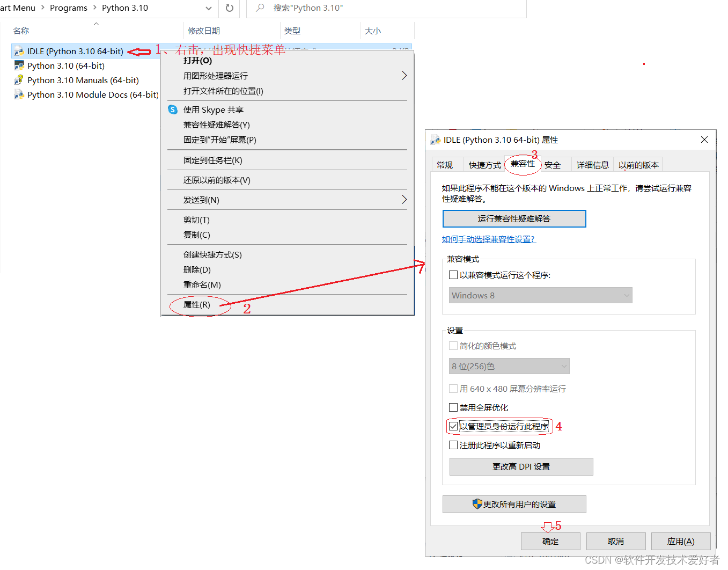Choose Properties (属性) from context menu
The height and width of the screenshot is (570, 728).
(x=197, y=304)
